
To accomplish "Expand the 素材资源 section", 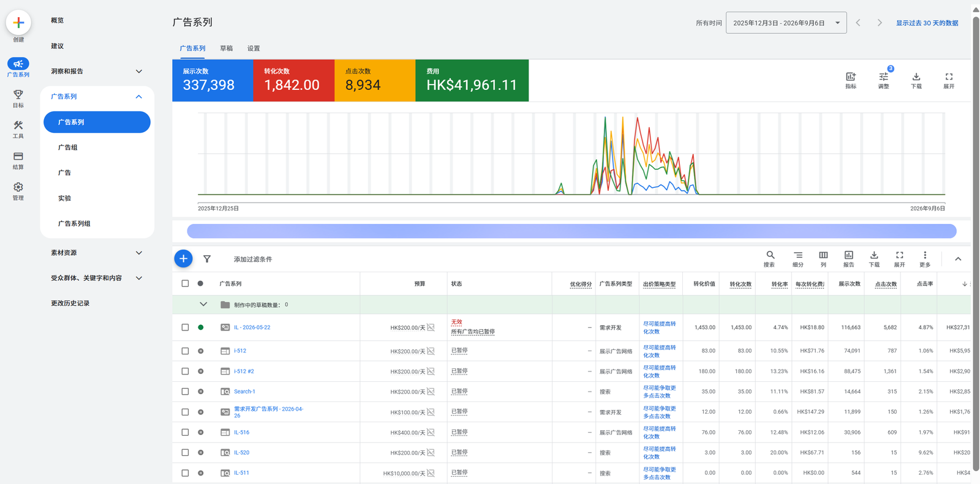I will coord(139,253).
